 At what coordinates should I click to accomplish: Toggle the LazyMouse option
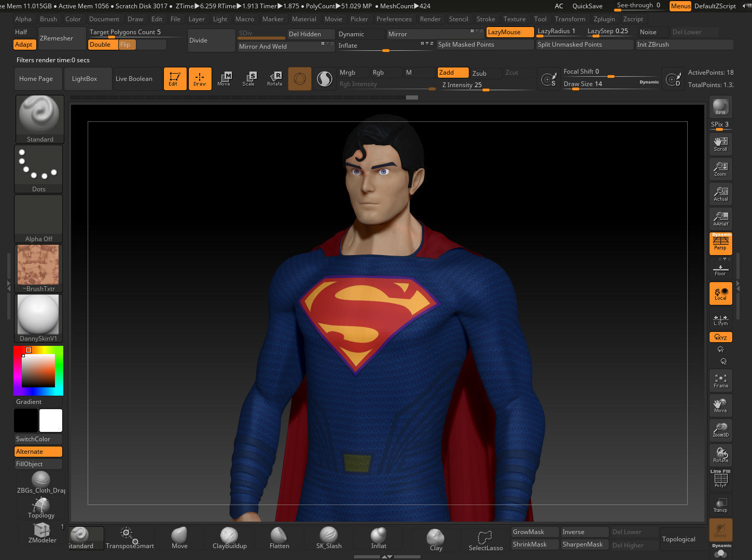(510, 32)
